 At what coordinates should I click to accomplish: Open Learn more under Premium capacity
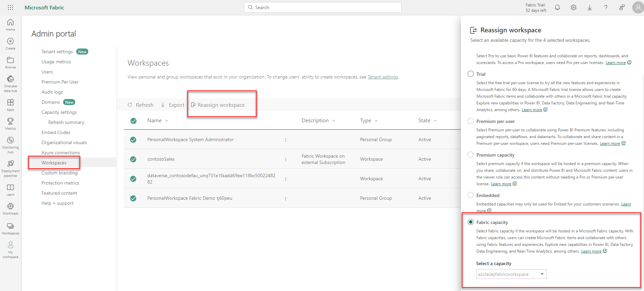[x=501, y=184]
